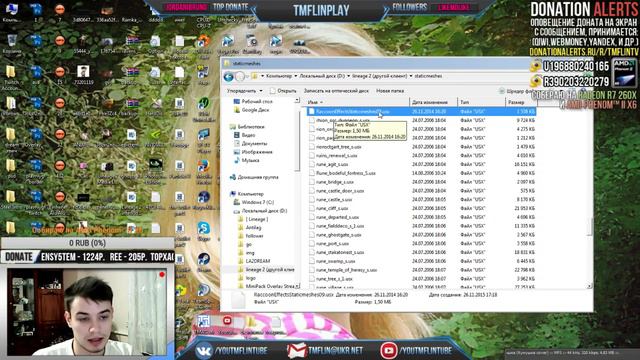Click file icon of rune_tree_s_1.usx

[x=311, y=279]
